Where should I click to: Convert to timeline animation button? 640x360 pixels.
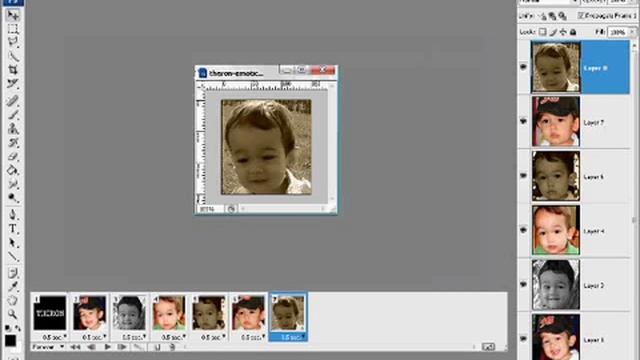[x=488, y=347]
